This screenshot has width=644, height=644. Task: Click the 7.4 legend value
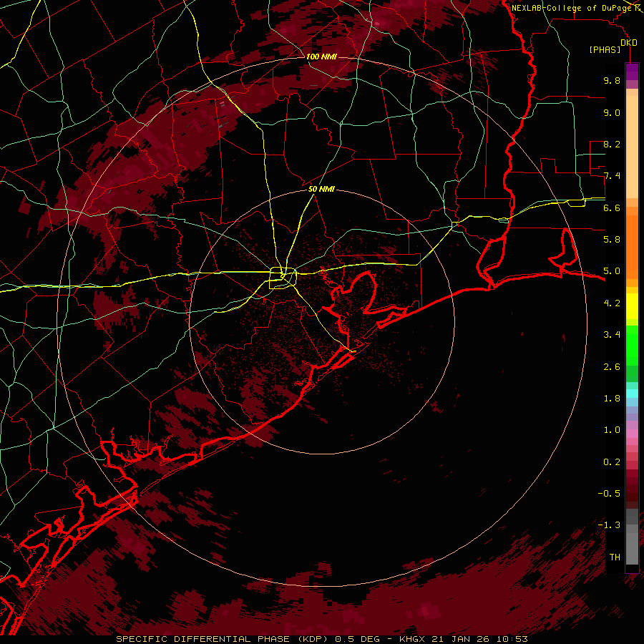click(x=612, y=176)
